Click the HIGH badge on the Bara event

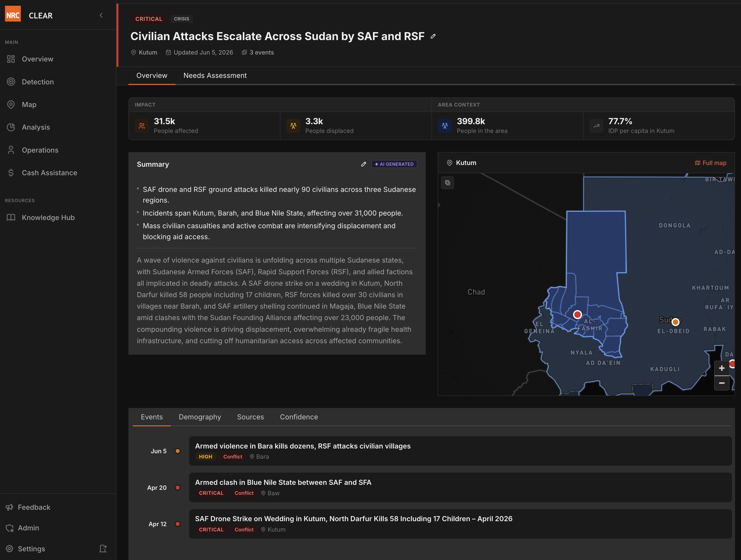point(206,457)
